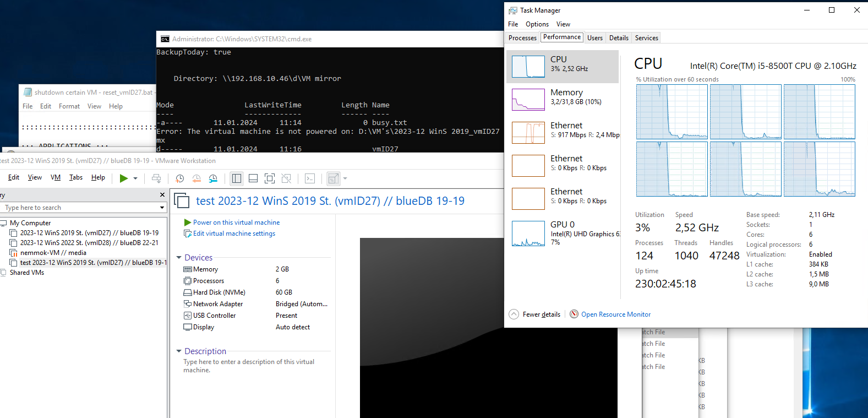Screen dimensions: 868x418
Task: Click the library search field
Action: coord(79,208)
